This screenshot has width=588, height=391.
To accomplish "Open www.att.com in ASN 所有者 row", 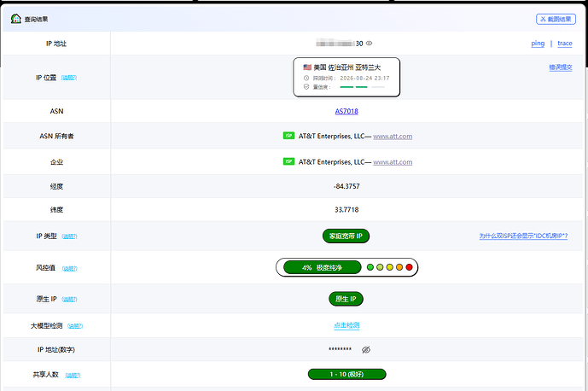I will coord(393,137).
